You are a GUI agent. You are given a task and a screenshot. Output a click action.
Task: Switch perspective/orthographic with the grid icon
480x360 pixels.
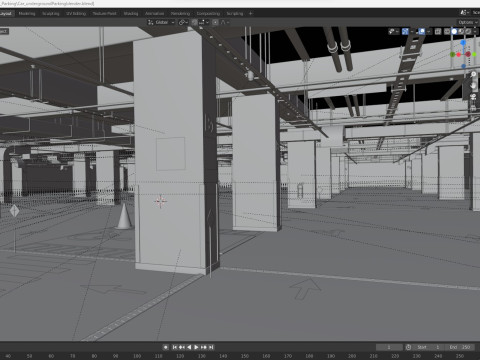[473, 108]
